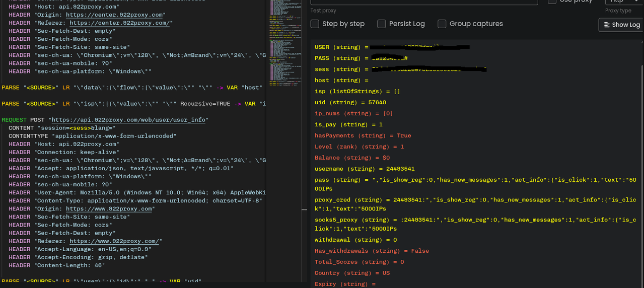Select the USER (string) variable row

pyautogui.click(x=392, y=47)
